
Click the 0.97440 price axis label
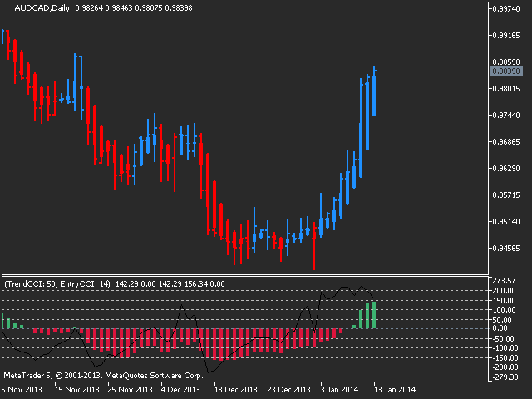pyautogui.click(x=505, y=116)
